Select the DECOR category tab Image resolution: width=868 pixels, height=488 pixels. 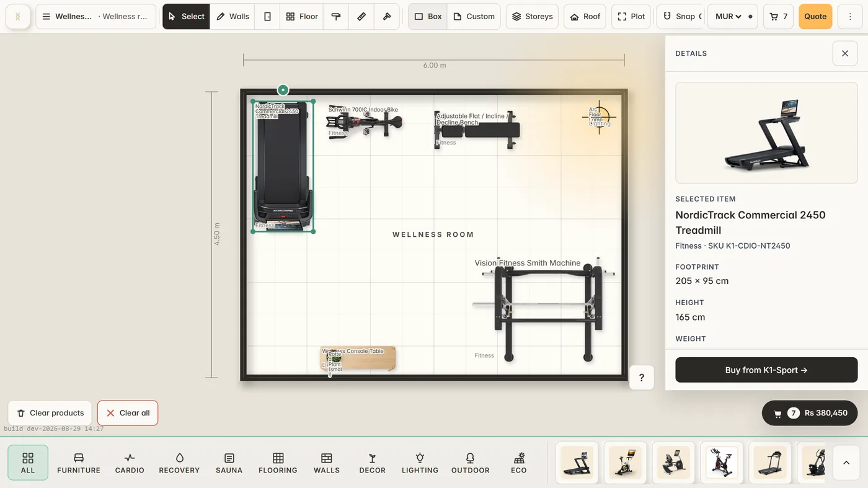coord(372,463)
